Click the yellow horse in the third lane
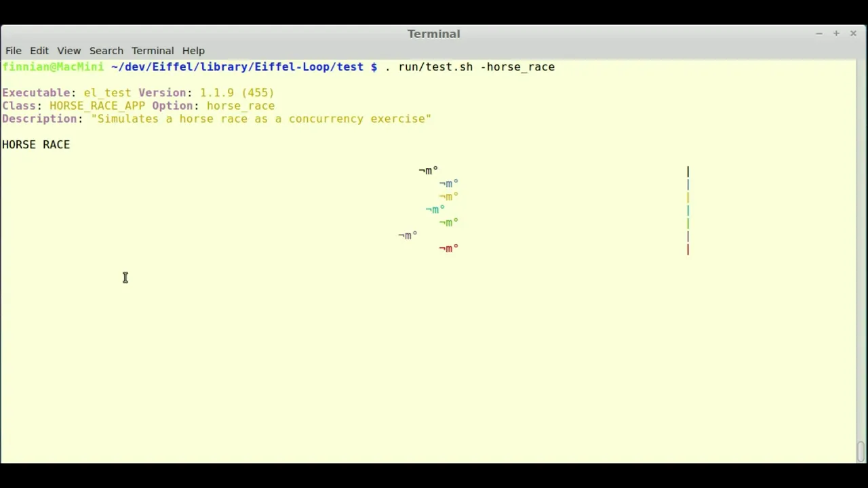The width and height of the screenshot is (868, 488). (x=449, y=197)
